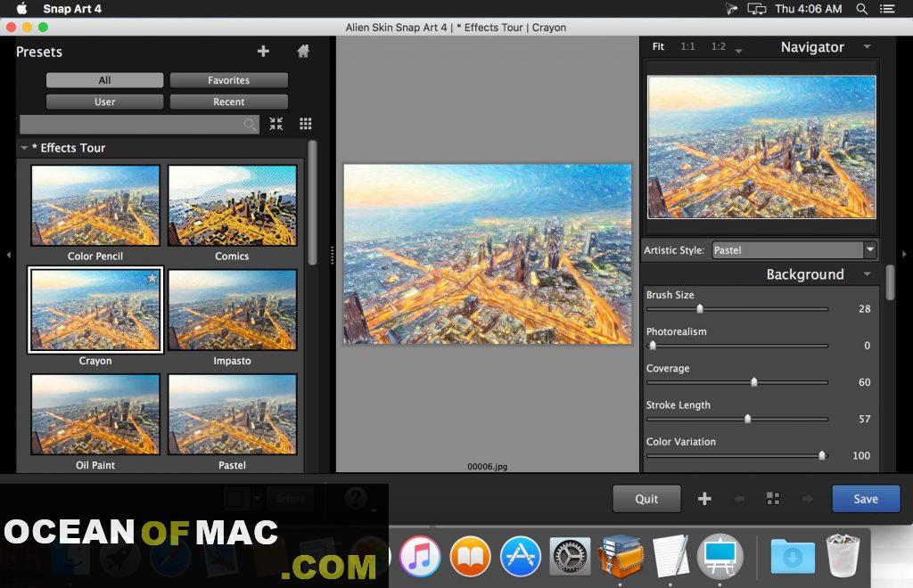Click the home icon in the Presets panel
The width and height of the screenshot is (913, 588).
(x=303, y=51)
